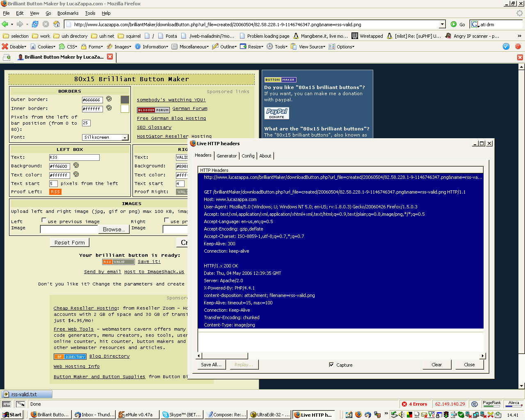Click the Firefox Back arrow button
Viewport: 525px width, 420px height.
pyautogui.click(x=5, y=24)
